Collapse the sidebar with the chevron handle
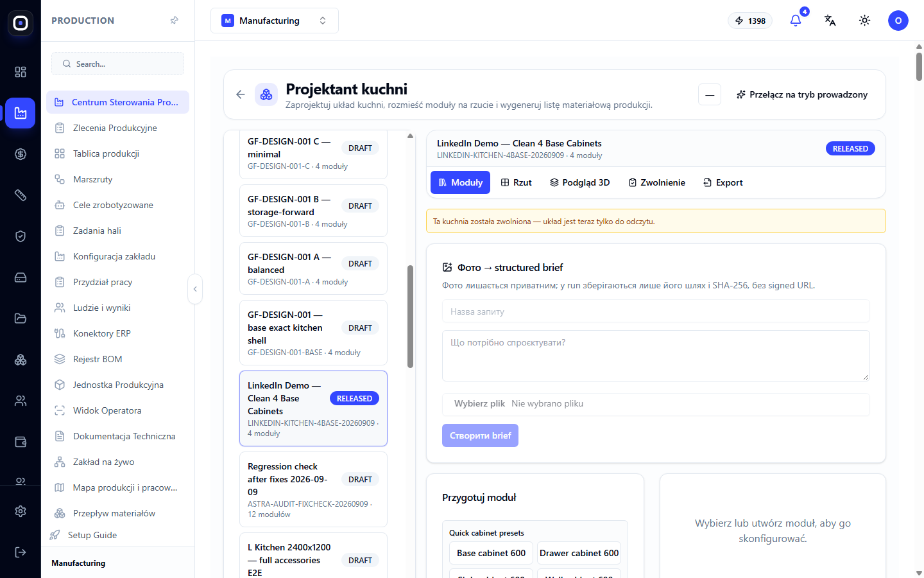924x578 pixels. pyautogui.click(x=195, y=289)
